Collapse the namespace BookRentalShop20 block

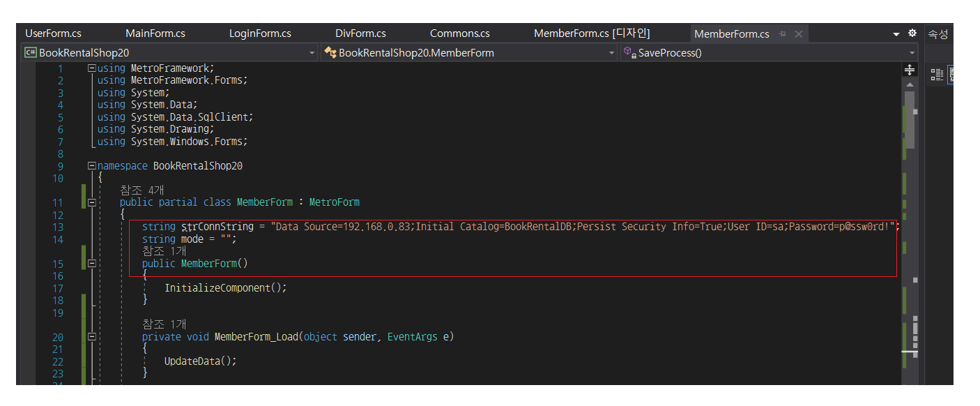(91, 166)
